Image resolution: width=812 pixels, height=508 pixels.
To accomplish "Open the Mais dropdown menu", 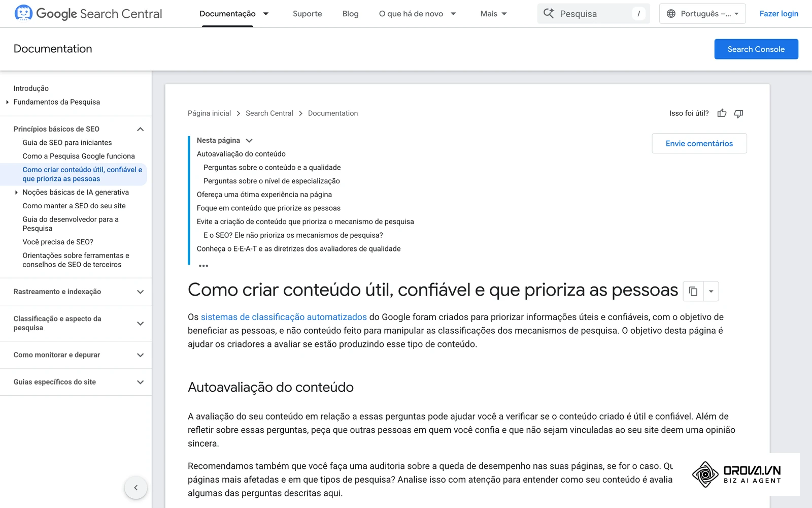I will click(x=493, y=14).
